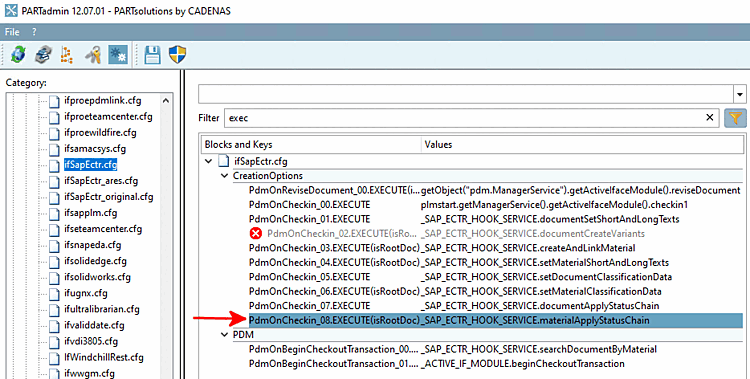Viewport: 750px width, 379px height.
Task: Click the yellow funnel filter button
Action: tap(735, 118)
